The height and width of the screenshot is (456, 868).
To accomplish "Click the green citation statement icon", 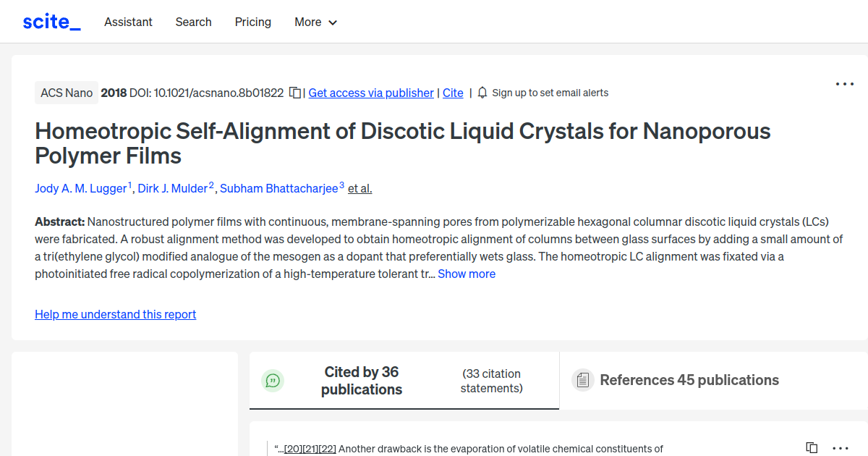I will coord(273,380).
